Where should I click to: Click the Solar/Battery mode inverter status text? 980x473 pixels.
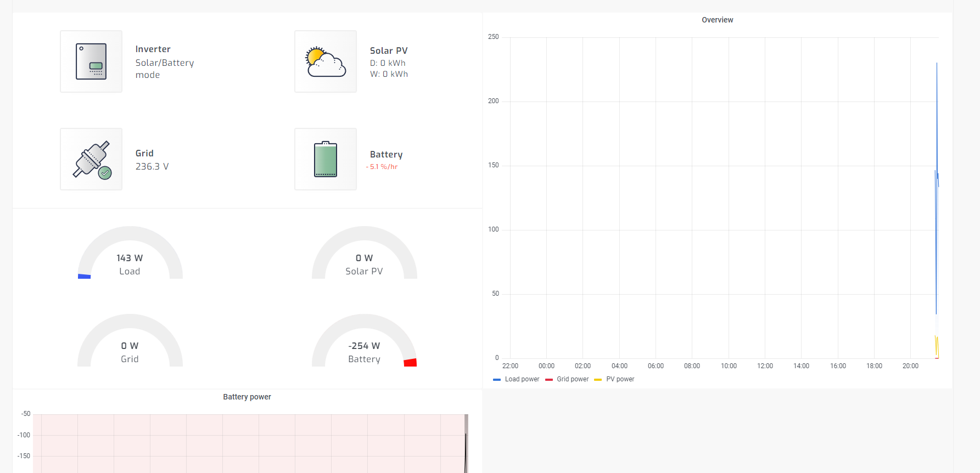point(165,69)
